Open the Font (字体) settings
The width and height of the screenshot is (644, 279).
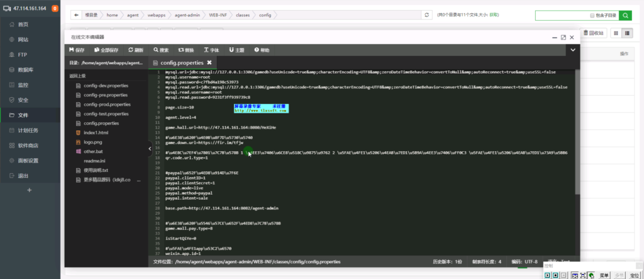(211, 50)
